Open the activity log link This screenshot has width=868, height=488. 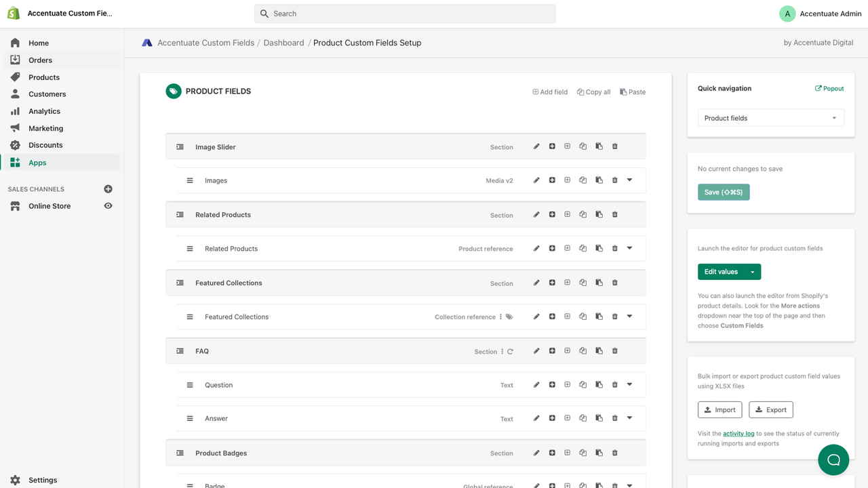click(x=738, y=434)
